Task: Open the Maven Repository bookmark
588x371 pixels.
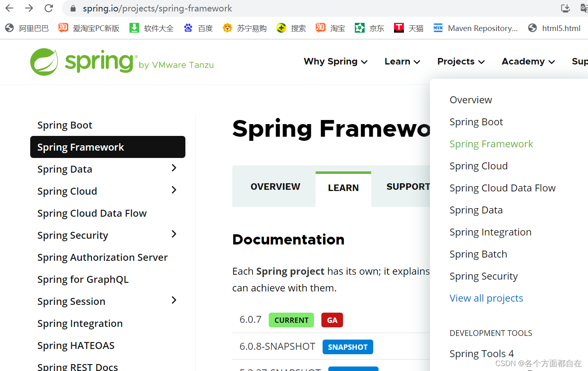Action: [476, 28]
